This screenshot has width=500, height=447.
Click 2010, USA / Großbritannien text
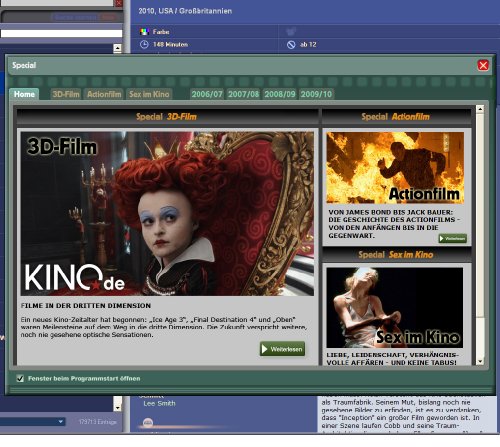pos(185,11)
